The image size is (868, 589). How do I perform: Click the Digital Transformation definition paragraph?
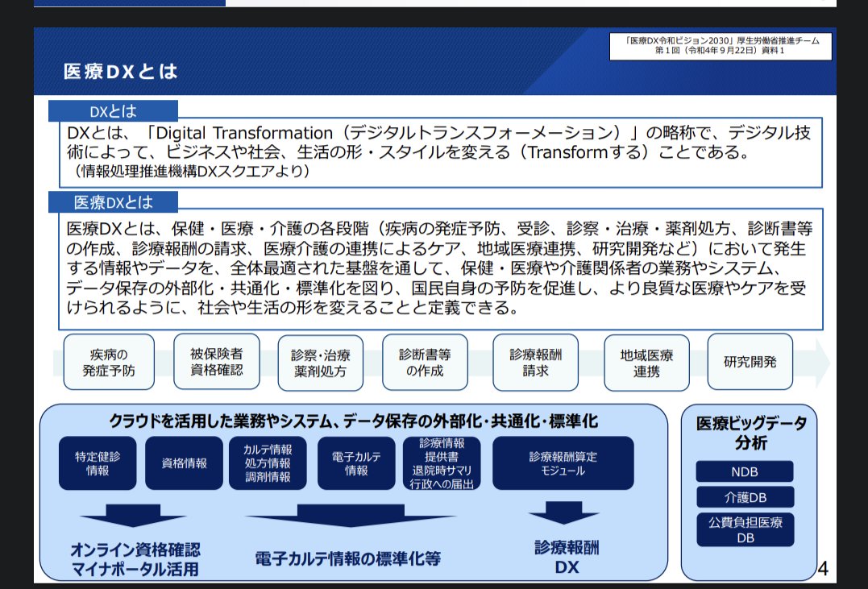[x=438, y=142]
